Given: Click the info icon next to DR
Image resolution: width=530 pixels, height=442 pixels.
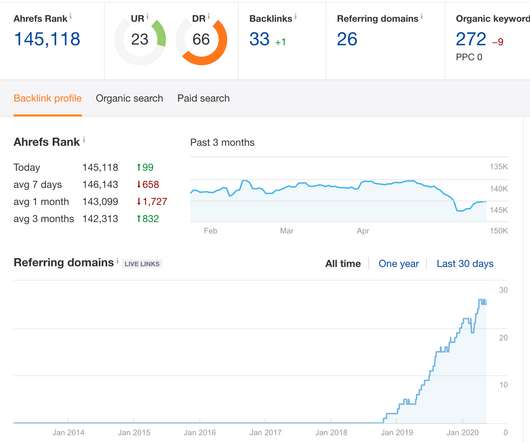Looking at the screenshot, I should pyautogui.click(x=209, y=15).
